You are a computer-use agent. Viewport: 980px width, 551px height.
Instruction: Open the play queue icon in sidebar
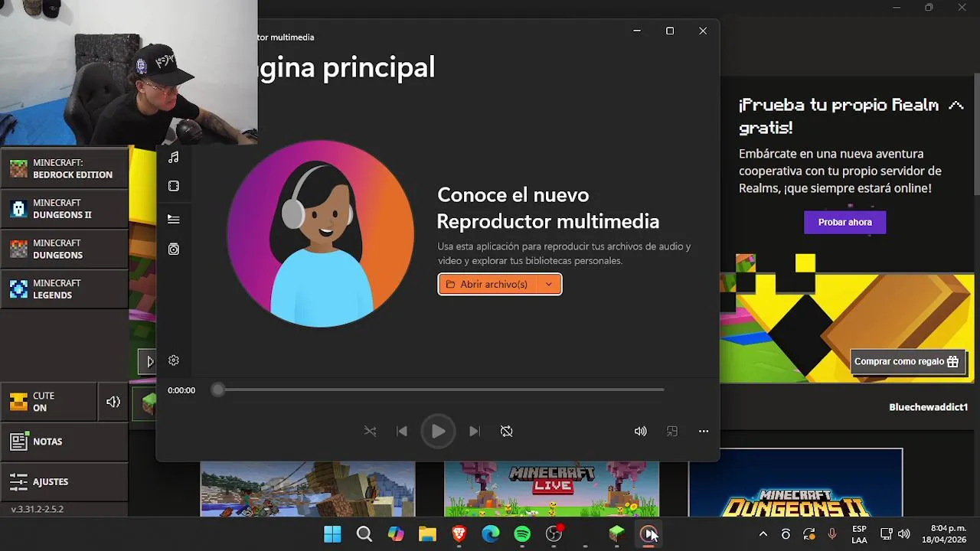(x=174, y=219)
